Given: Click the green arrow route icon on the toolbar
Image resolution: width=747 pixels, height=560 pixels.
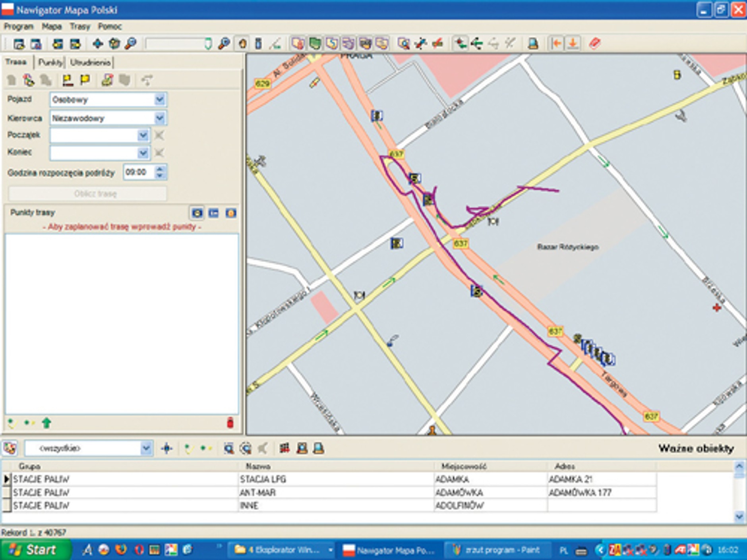Looking at the screenshot, I should pyautogui.click(x=477, y=44).
